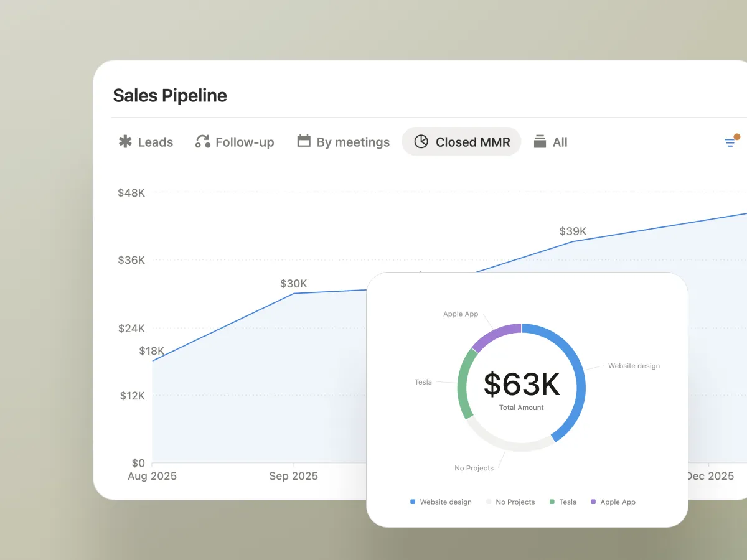Click the $18K data point label
747x560 pixels.
(152, 351)
